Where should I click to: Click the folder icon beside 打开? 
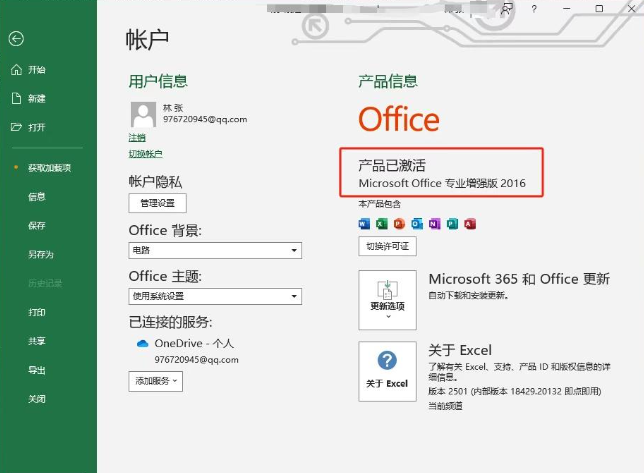point(16,127)
